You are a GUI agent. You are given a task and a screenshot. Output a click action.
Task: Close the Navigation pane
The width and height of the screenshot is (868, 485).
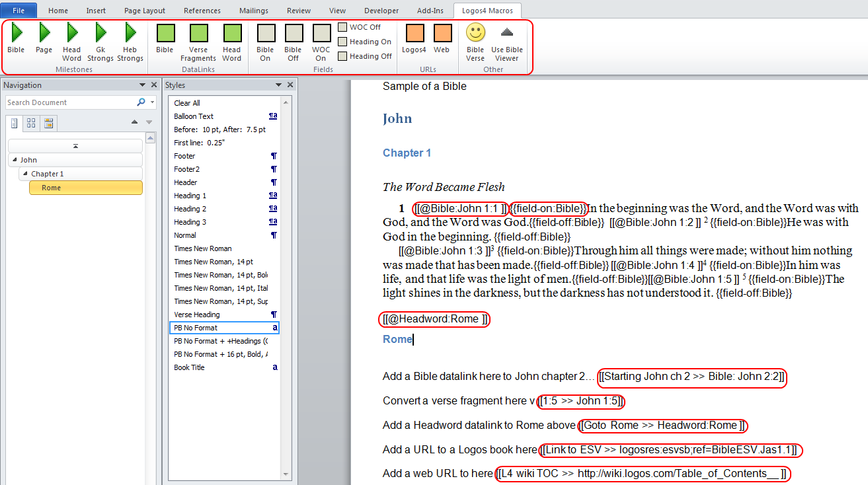(153, 85)
